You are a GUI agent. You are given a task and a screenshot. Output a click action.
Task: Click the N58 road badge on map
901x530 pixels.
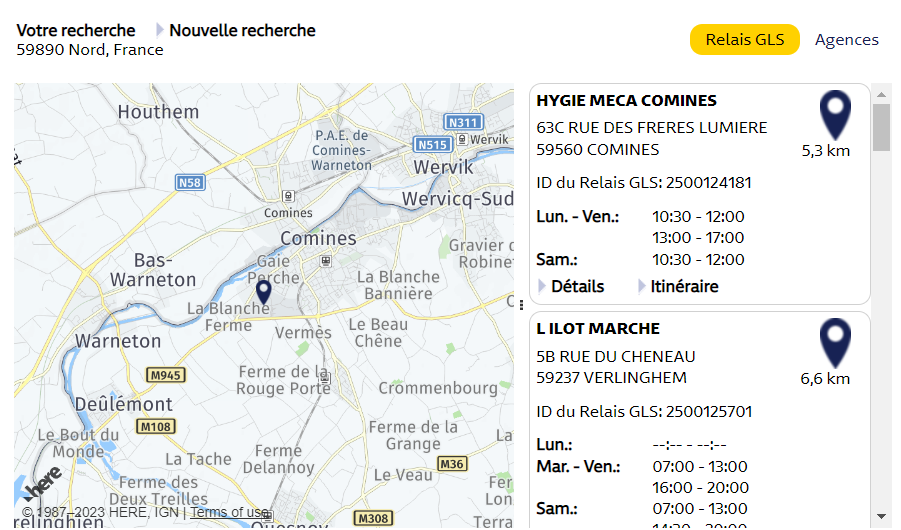pyautogui.click(x=190, y=183)
